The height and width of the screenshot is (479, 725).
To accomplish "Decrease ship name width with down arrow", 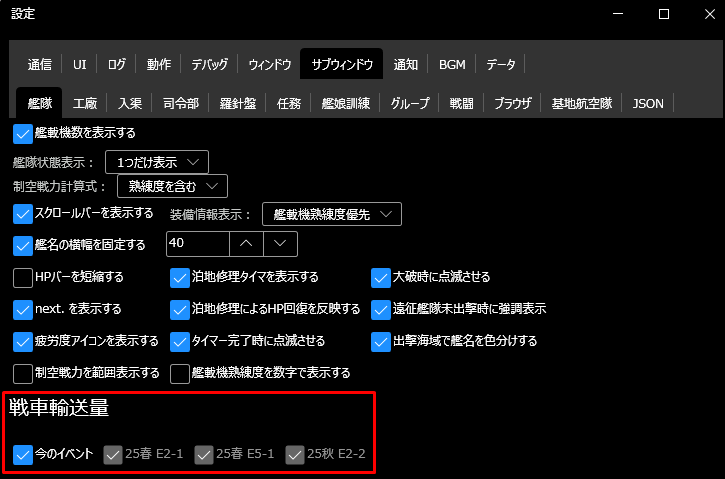I will (x=280, y=244).
